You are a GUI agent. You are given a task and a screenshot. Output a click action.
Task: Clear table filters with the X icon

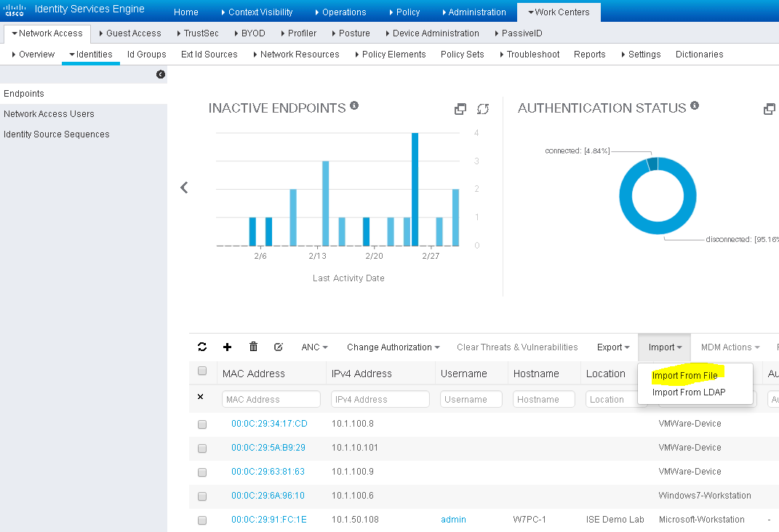pos(201,397)
